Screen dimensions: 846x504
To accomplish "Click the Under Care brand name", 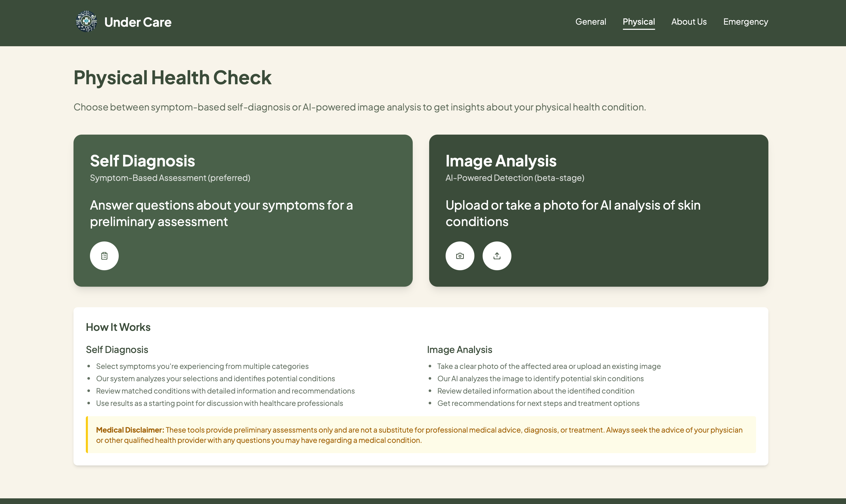I will click(x=137, y=22).
